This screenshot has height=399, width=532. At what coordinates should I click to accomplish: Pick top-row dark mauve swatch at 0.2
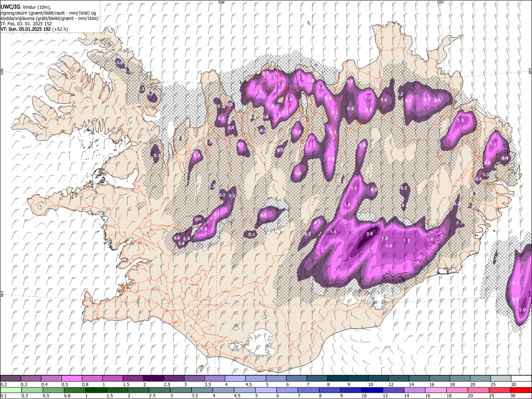pos(10,379)
